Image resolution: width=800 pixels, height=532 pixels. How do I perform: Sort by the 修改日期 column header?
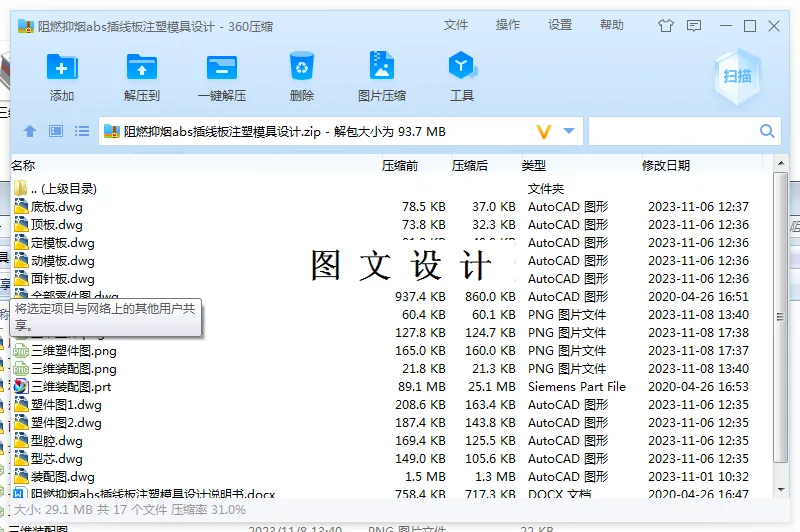[666, 165]
